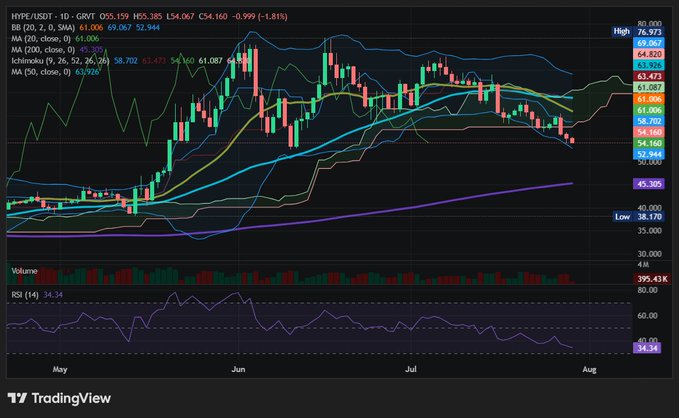
Task: Click the 63.926 value in MA 50 legend
Action: 87,72
